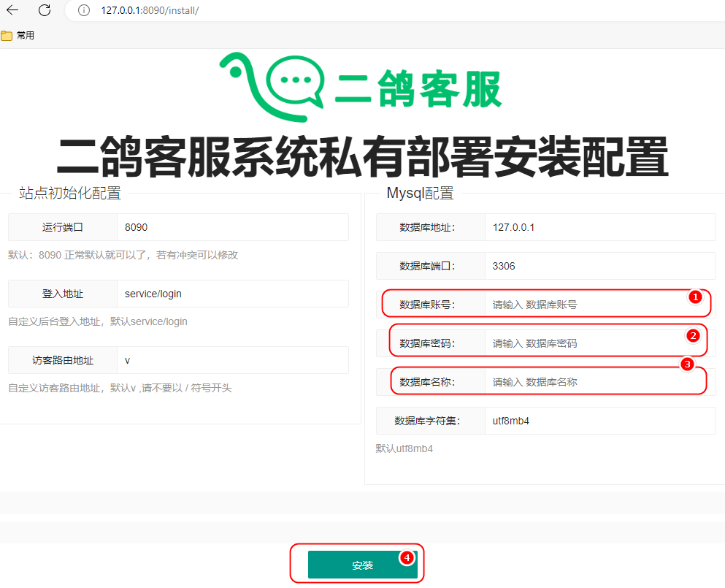Focus the 数据库密码 input field

584,343
